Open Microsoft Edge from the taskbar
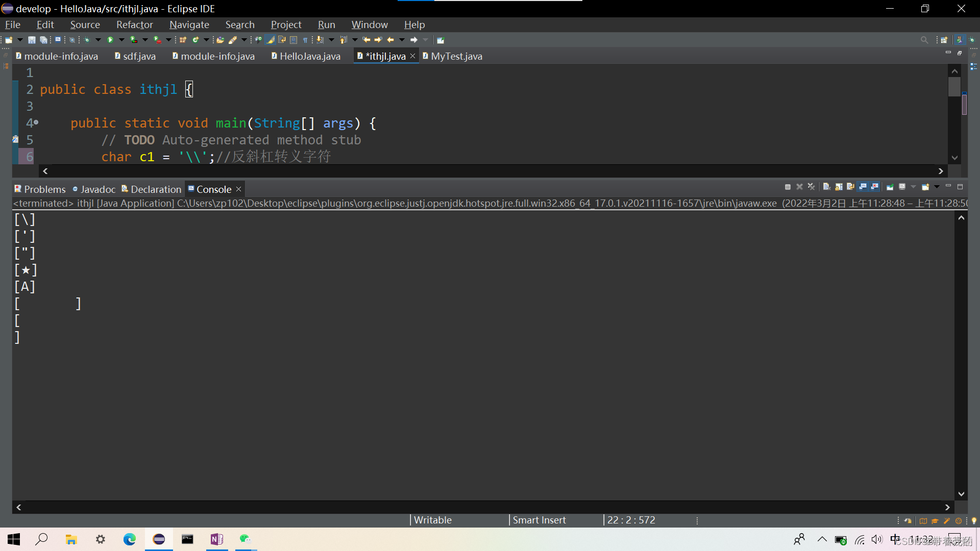The image size is (980, 551). tap(130, 539)
